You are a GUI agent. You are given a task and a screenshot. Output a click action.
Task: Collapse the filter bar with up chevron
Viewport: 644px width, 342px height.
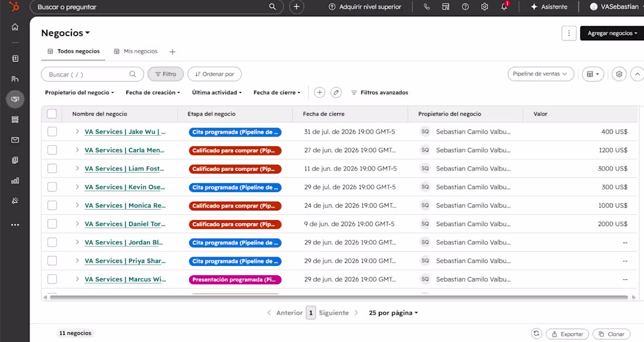637,74
